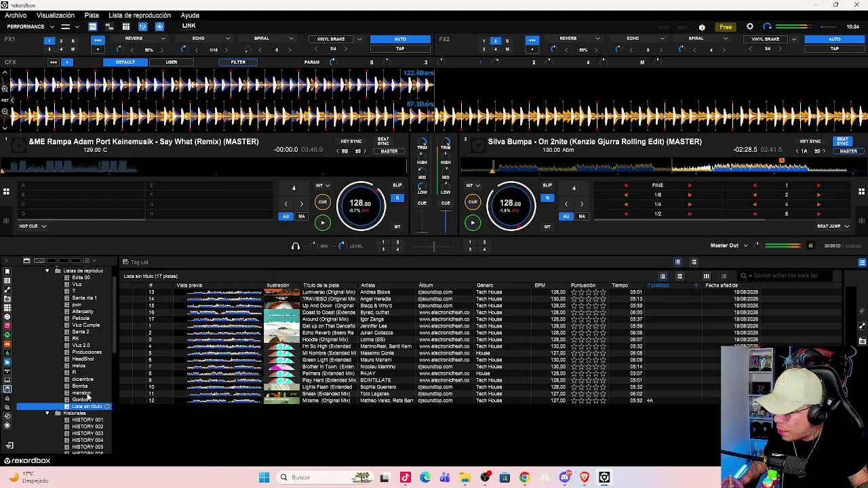Toggle SLIP mode on deck 1
The height and width of the screenshot is (488, 868).
[397, 185]
